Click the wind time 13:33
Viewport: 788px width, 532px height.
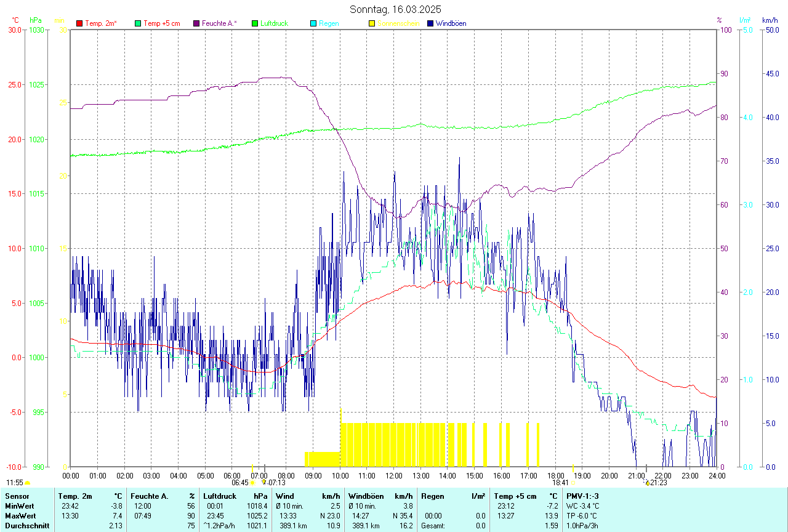287,516
